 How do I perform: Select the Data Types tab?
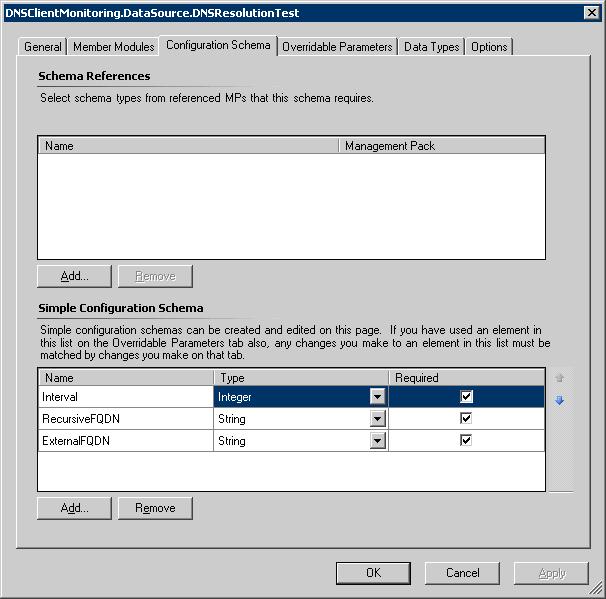(432, 47)
